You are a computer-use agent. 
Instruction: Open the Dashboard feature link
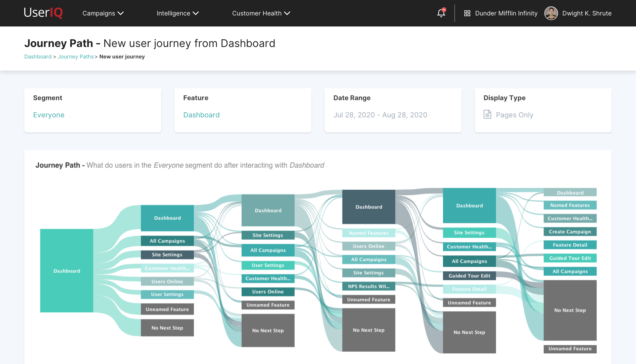coord(201,115)
